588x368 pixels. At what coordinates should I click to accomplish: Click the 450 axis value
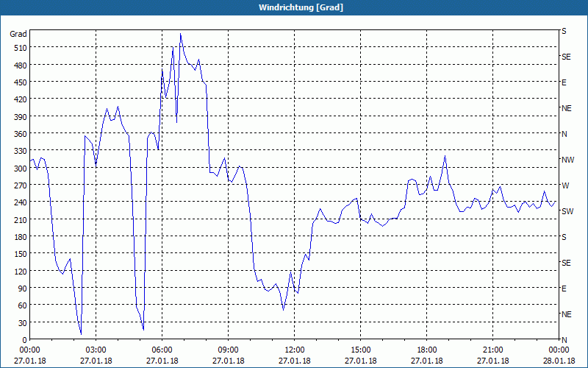tap(21, 82)
